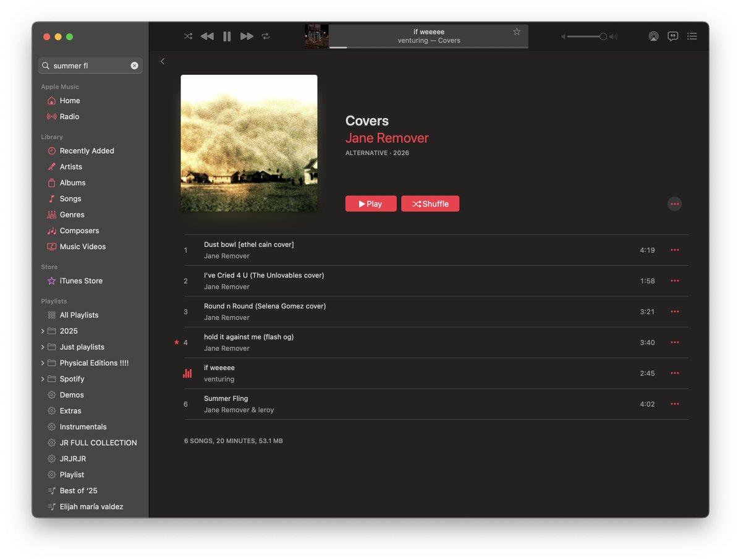Show All Playlists

pyautogui.click(x=79, y=315)
